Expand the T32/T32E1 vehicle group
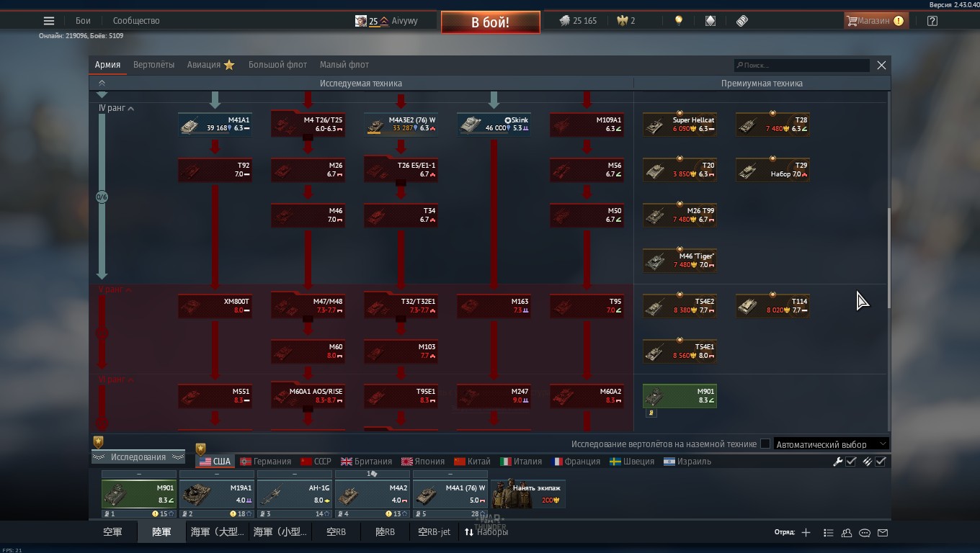980x553 pixels. coord(401,306)
